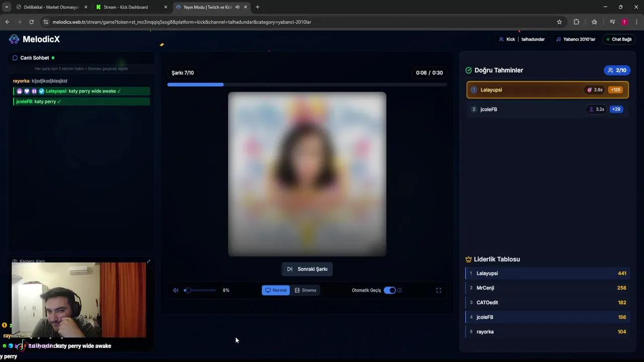Enter fullscreen with the expand icon
The height and width of the screenshot is (362, 644).
pos(439,290)
